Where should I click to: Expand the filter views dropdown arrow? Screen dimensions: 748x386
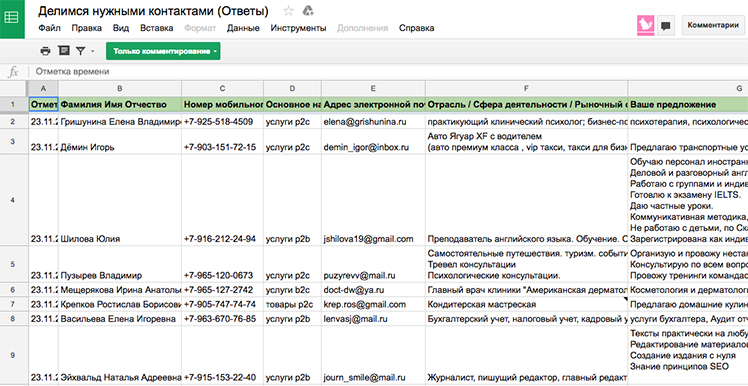click(93, 51)
